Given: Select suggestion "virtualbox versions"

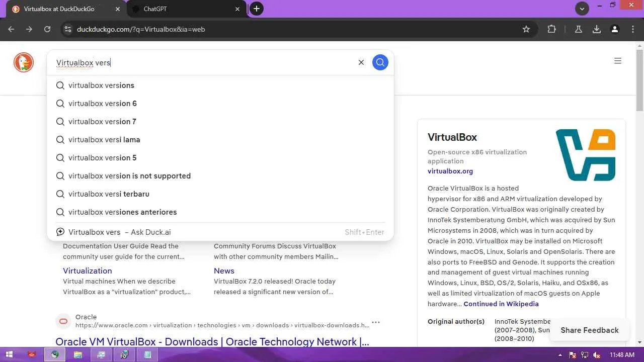Looking at the screenshot, I should coord(220,85).
